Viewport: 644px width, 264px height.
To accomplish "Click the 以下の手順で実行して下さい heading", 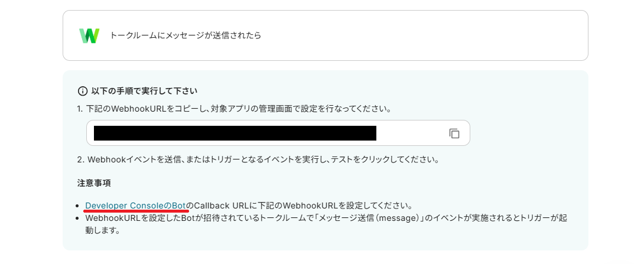I will pos(145,91).
